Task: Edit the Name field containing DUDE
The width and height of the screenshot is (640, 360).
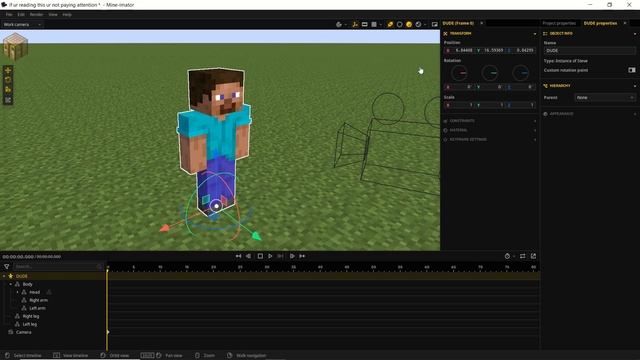Action: click(x=589, y=51)
